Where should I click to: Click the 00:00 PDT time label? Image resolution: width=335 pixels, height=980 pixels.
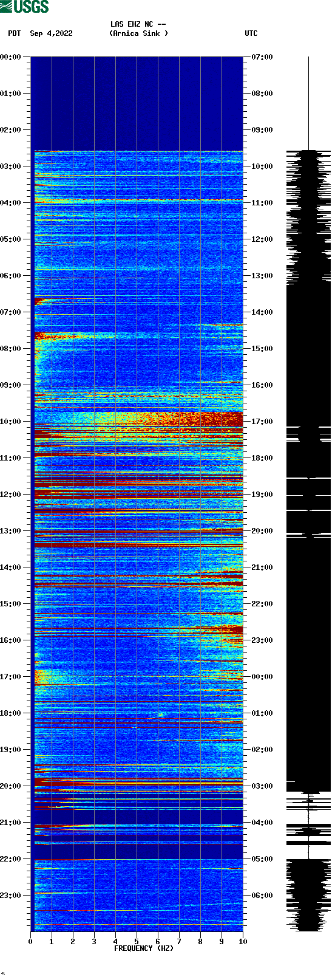11,57
